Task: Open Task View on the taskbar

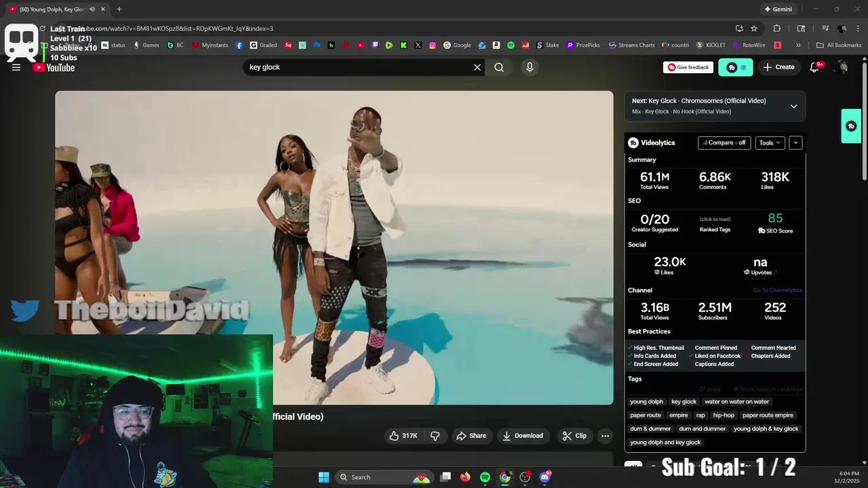Action: [445, 477]
